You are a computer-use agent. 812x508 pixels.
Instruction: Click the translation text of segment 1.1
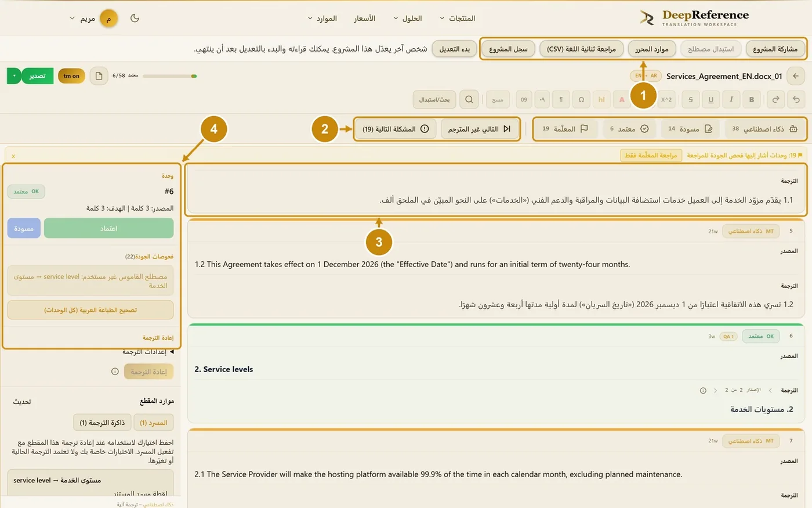tap(586, 200)
